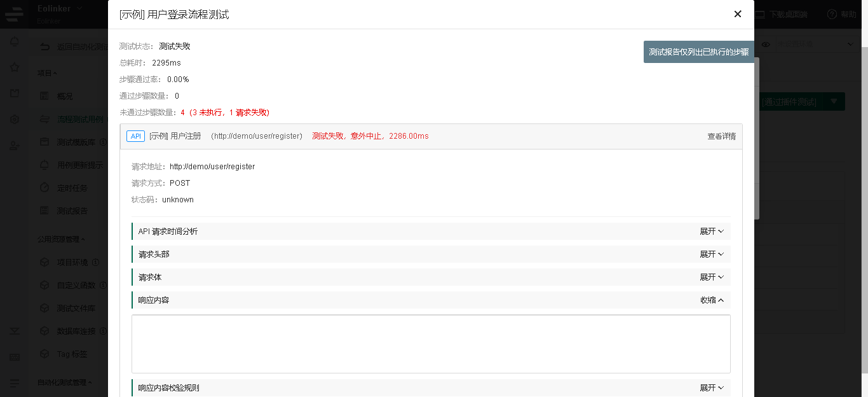Select 定时任务 in the sidebar
Viewport: 868px width, 397px height.
tap(72, 188)
